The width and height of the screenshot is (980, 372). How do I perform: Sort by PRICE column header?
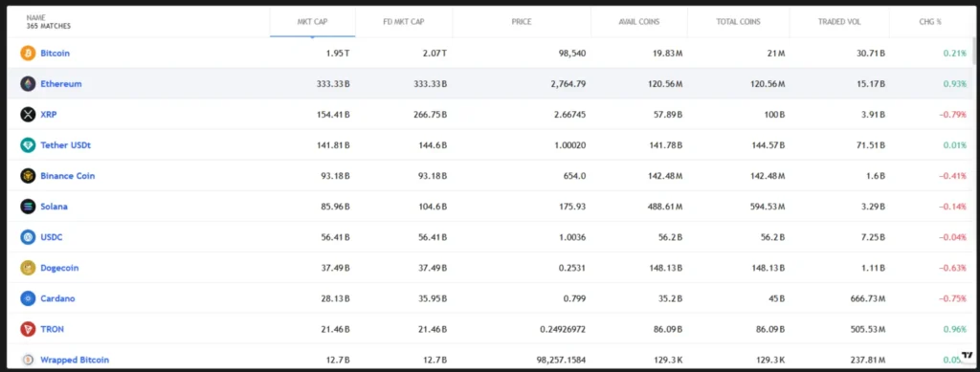[x=522, y=22]
